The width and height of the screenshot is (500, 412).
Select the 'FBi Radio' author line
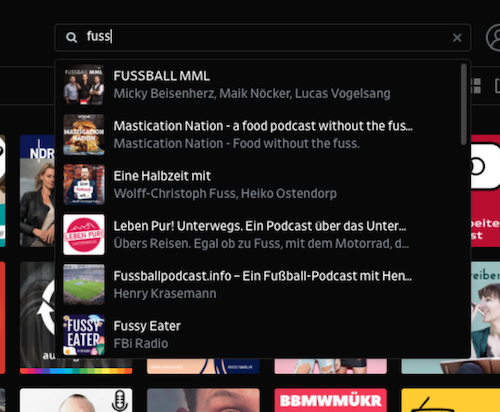[x=141, y=344]
